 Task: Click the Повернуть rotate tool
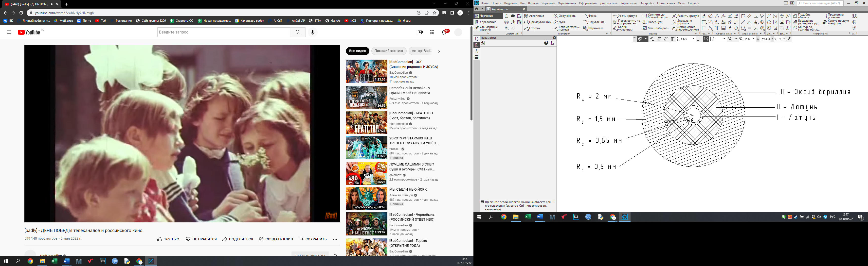point(653,22)
